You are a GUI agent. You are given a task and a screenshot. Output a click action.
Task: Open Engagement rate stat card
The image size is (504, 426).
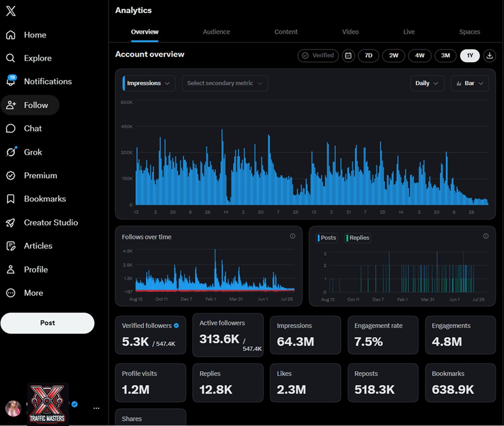point(383,335)
